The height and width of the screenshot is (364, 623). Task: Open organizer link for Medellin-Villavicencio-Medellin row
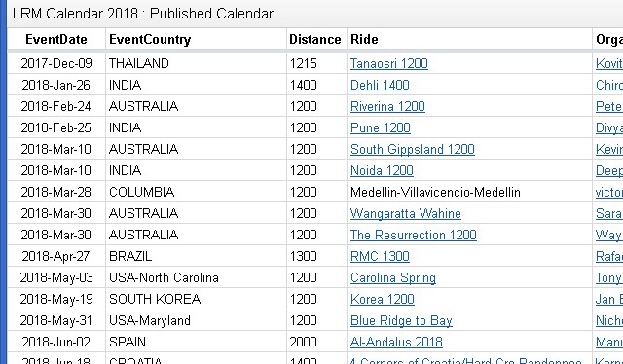(609, 193)
